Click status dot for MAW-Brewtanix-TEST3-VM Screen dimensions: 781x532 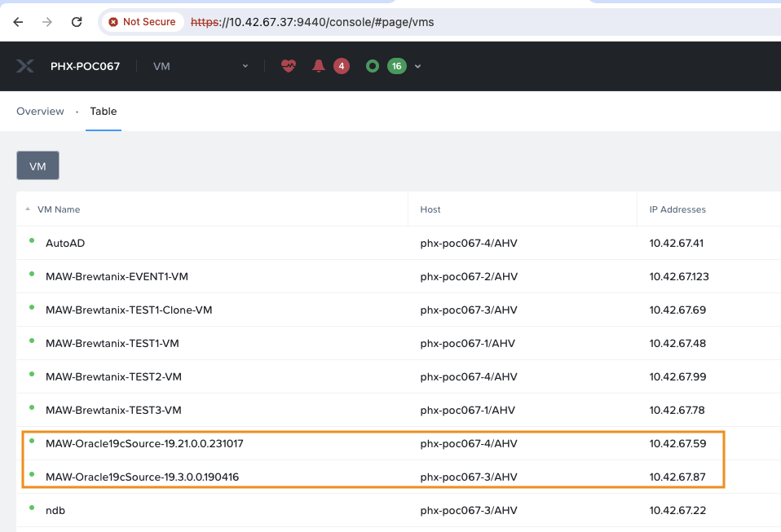32,407
